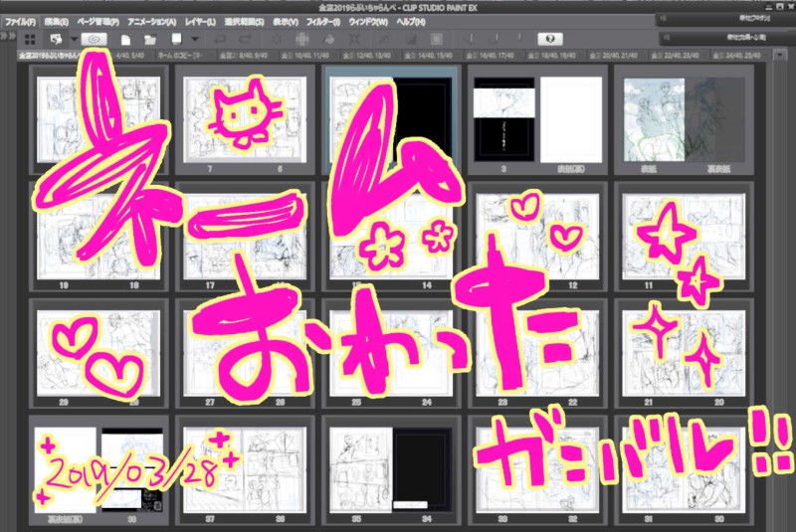Select the page 21 and 20 spread thumbnail
This screenshot has height=532, width=796.
684,353
